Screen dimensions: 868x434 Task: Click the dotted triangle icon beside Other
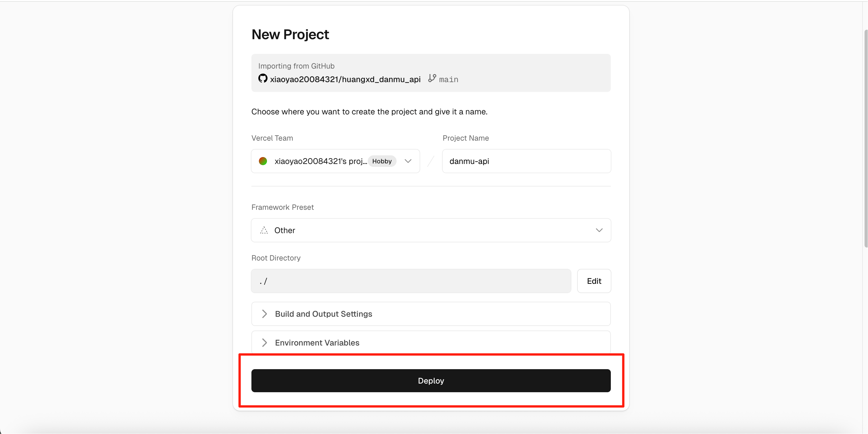point(264,230)
